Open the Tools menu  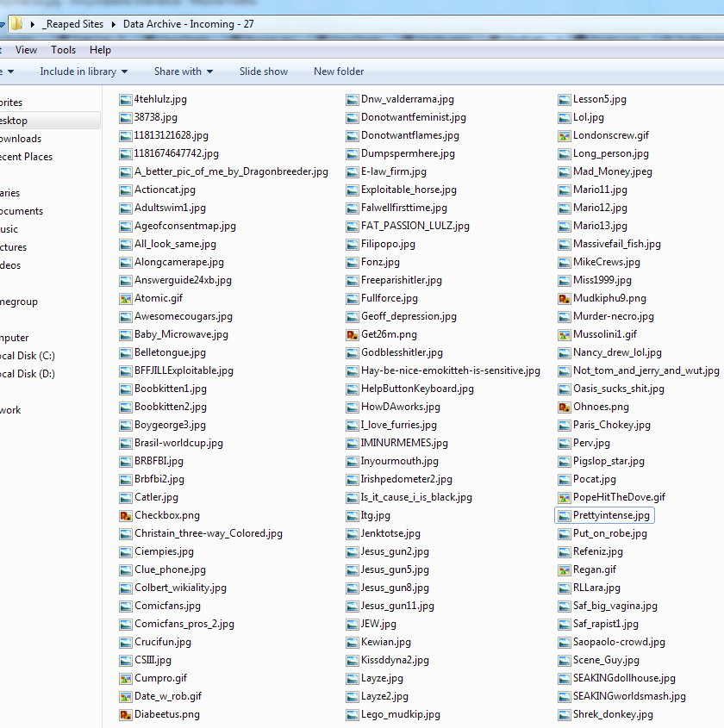pos(63,50)
